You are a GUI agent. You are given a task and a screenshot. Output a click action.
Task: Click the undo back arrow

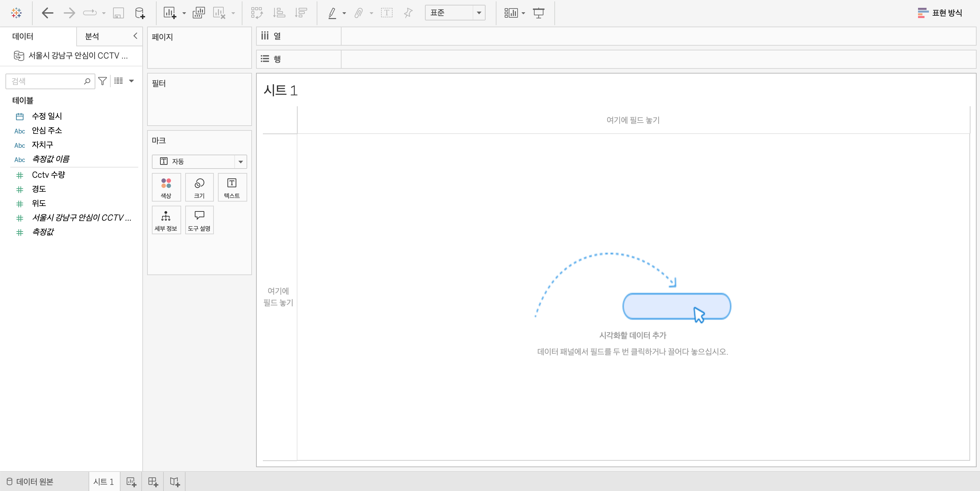pyautogui.click(x=47, y=13)
